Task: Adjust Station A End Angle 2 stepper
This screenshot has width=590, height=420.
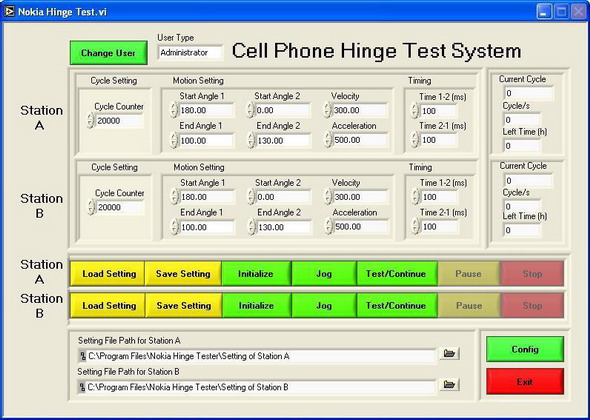Action: pyautogui.click(x=251, y=140)
